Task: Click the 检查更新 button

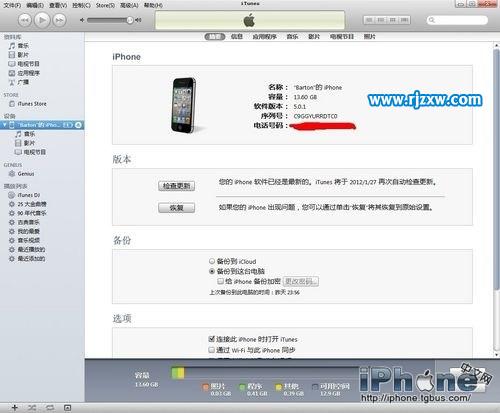Action: [x=176, y=186]
